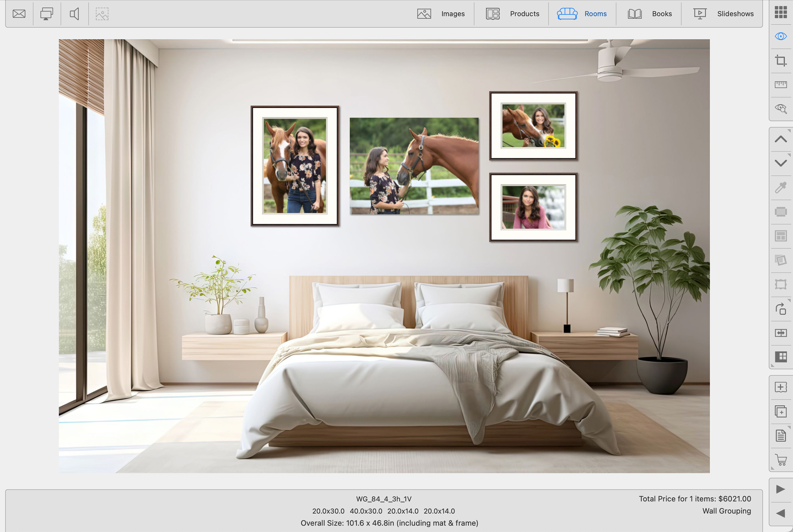Click the eye with magnifier inspect icon
This screenshot has height=532, width=793.
[780, 109]
